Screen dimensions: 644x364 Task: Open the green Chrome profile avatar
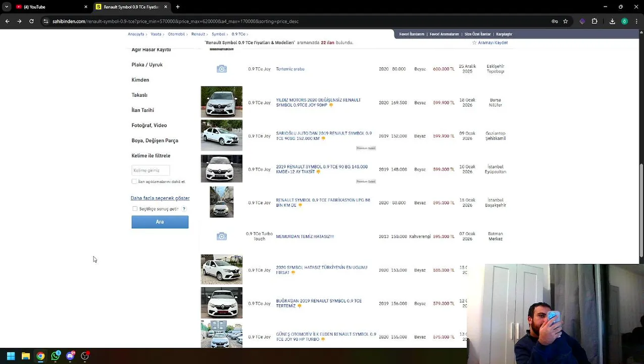point(624,21)
